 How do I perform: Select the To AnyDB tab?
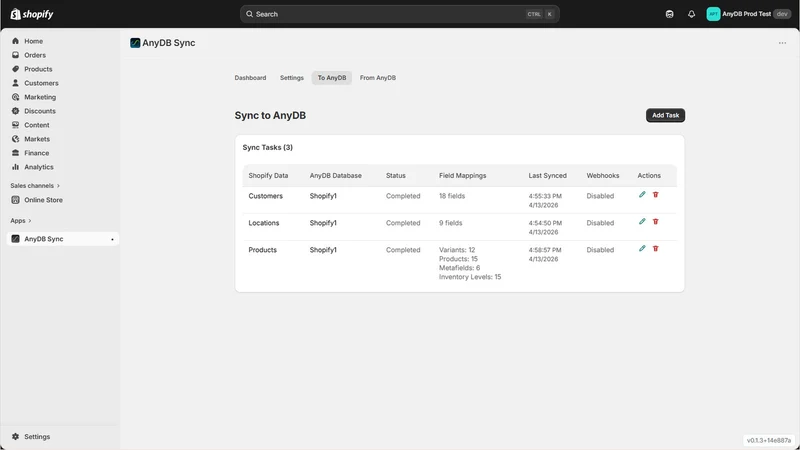(x=332, y=78)
